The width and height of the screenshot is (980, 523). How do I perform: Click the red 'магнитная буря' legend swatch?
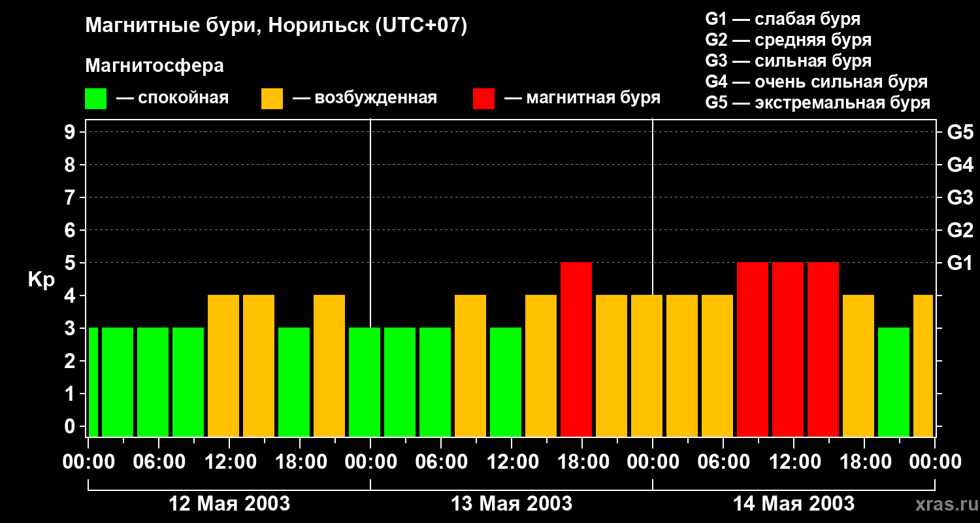tap(483, 99)
